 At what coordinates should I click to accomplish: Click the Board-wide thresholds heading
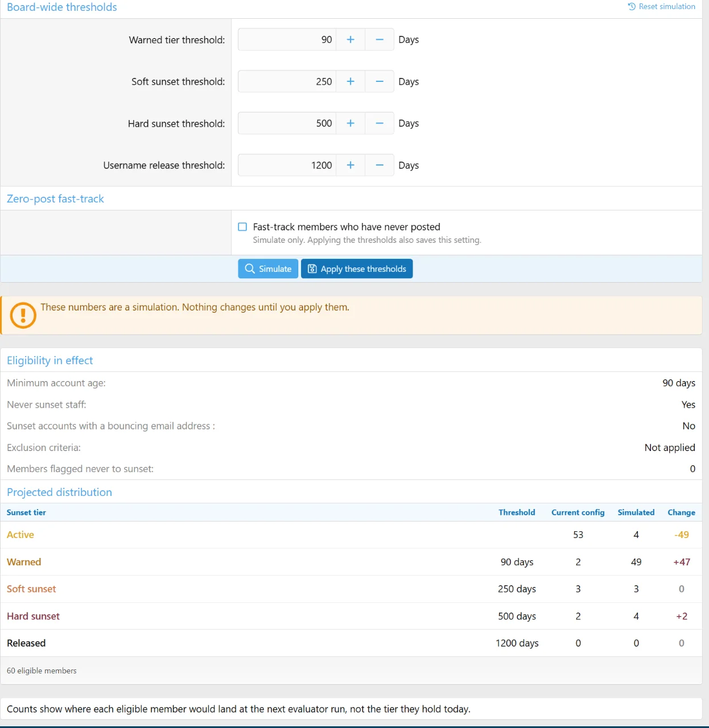pyautogui.click(x=62, y=7)
